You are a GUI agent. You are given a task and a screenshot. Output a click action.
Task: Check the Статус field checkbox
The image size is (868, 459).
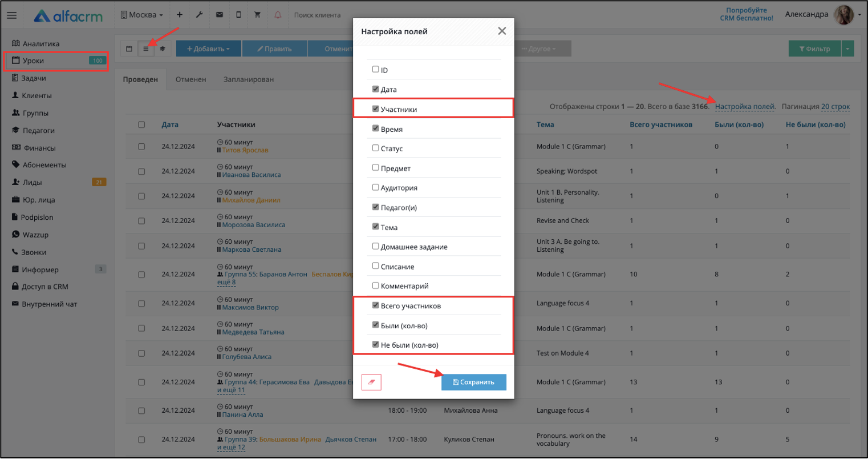[375, 148]
